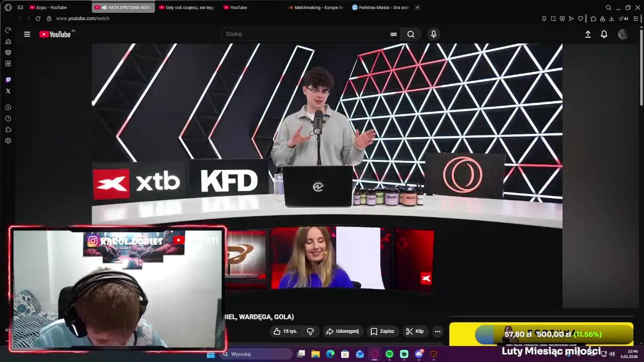Open the YouTube account avatar menu
Image resolution: width=644 pixels, height=362 pixels.
(x=623, y=34)
